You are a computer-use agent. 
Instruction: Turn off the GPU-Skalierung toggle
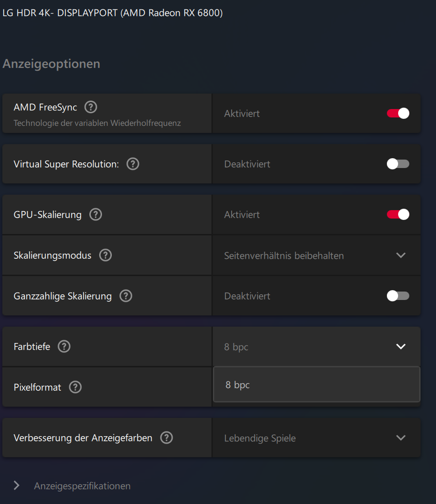(398, 214)
